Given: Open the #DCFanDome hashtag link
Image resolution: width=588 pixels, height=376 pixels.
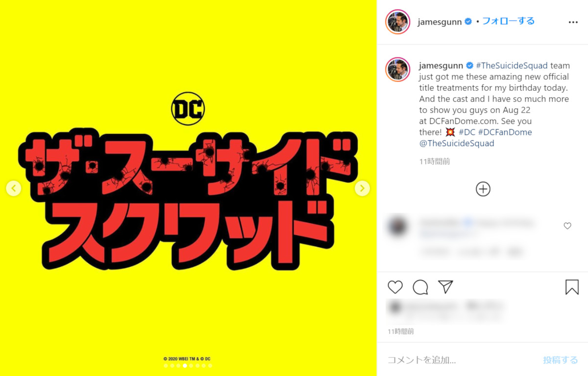Looking at the screenshot, I should (505, 132).
